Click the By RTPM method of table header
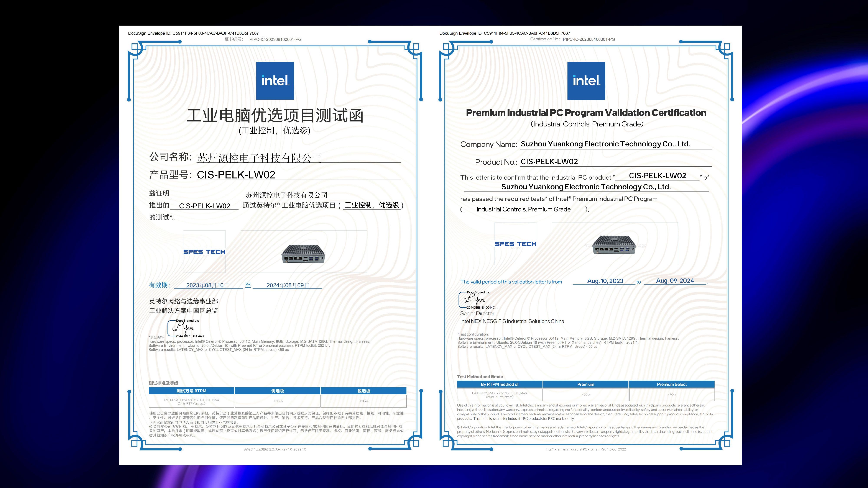The image size is (868, 488). 500,384
